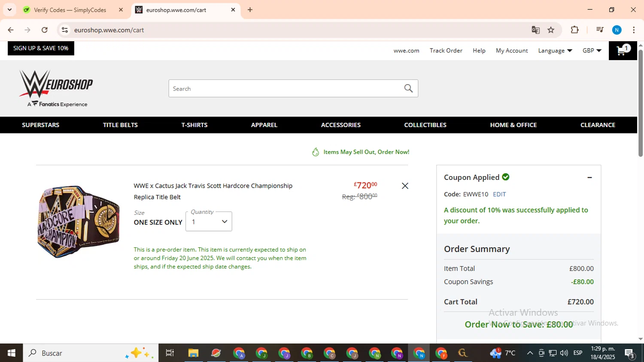
Task: Open the Windows Start menu
Action: pyautogui.click(x=11, y=353)
